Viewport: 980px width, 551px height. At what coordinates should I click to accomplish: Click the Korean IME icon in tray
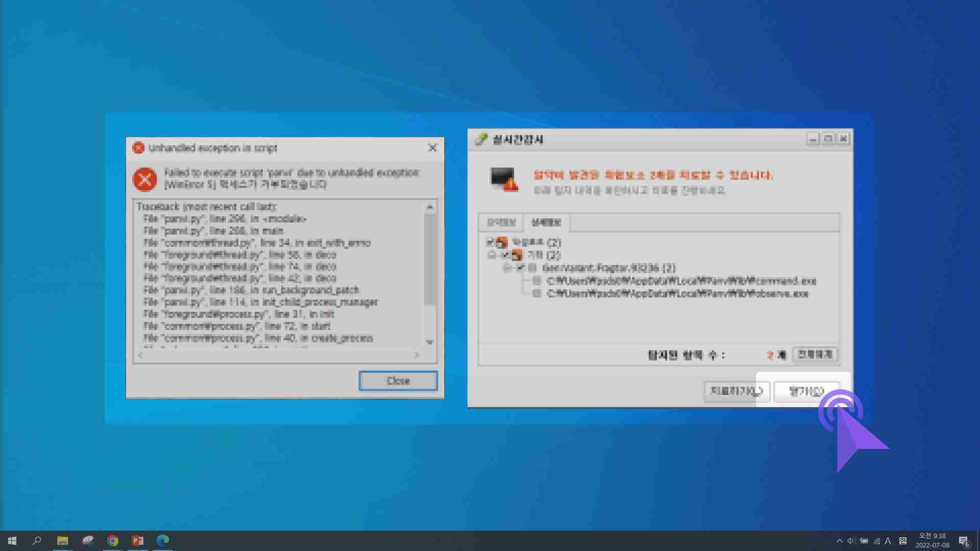coord(902,541)
